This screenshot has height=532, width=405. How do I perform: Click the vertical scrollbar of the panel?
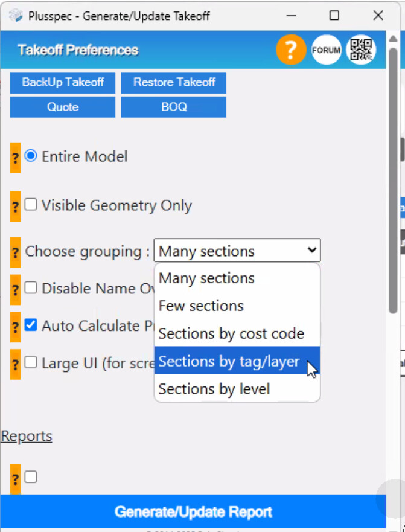tap(394, 181)
